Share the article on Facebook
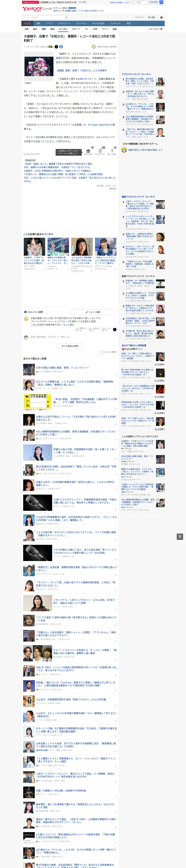This screenshot has width=186, height=868. coord(61,47)
